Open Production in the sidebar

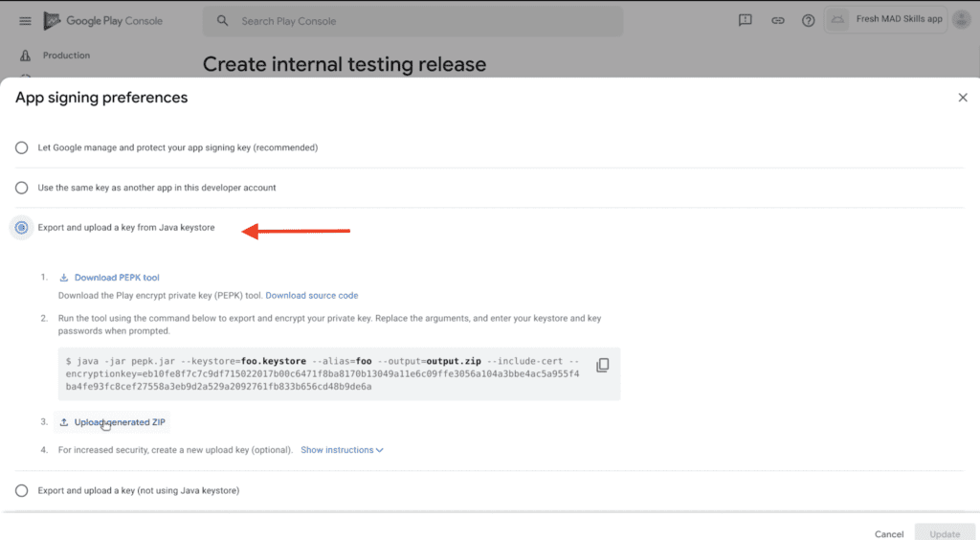point(66,55)
